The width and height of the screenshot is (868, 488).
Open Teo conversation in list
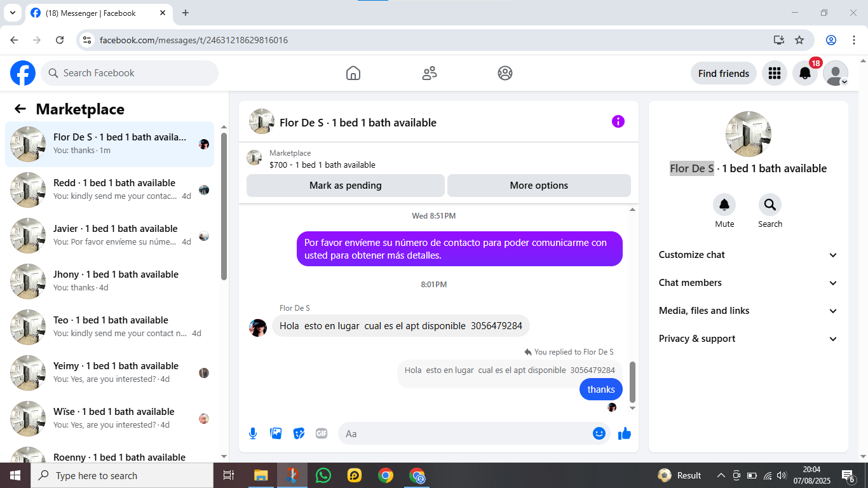point(110,327)
